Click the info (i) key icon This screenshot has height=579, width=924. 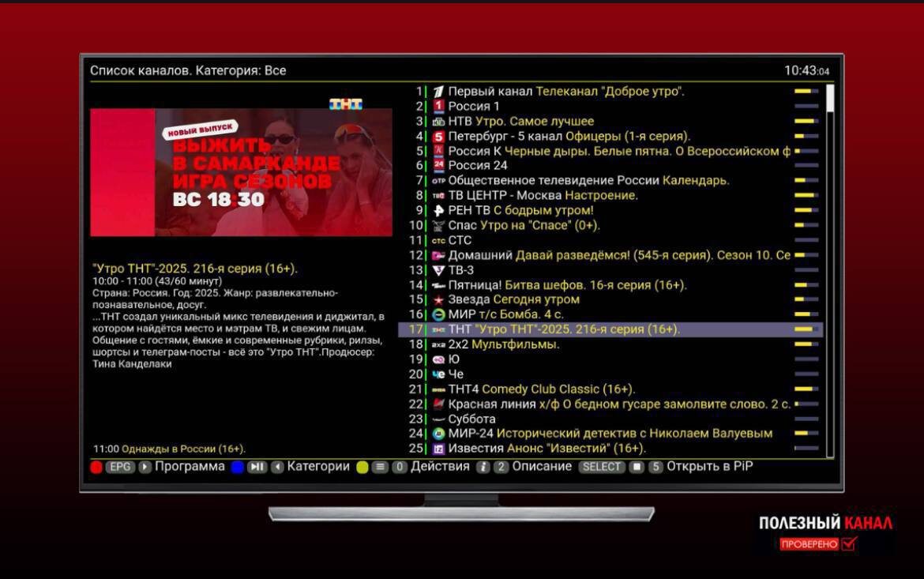[483, 467]
